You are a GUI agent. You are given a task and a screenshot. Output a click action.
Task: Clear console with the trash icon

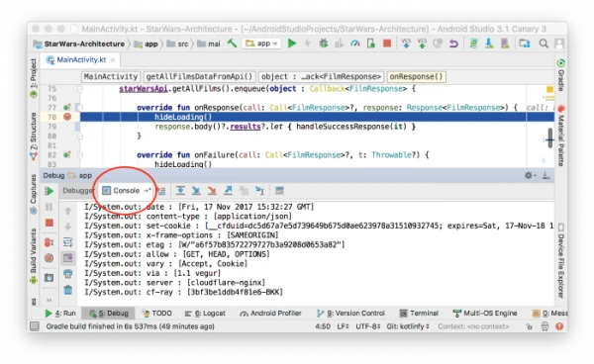tap(68, 290)
